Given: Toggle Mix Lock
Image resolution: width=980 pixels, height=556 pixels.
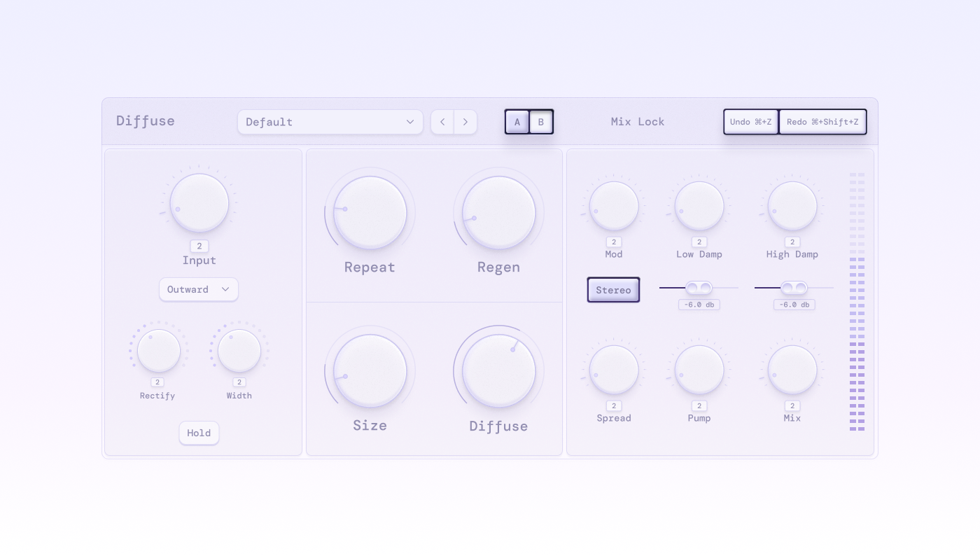Looking at the screenshot, I should [x=638, y=122].
